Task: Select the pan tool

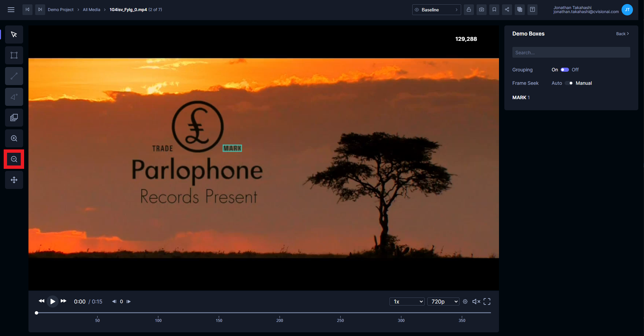Action: pyautogui.click(x=14, y=180)
